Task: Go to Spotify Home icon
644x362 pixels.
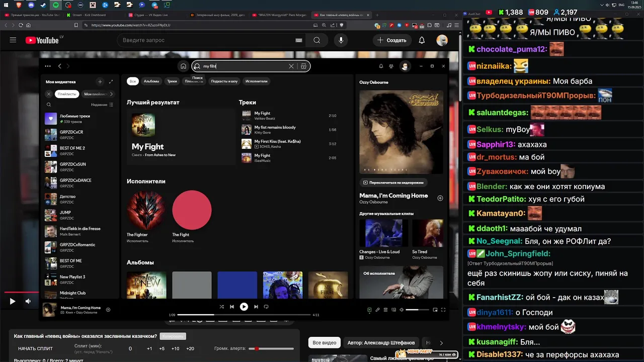Action: coord(183,66)
